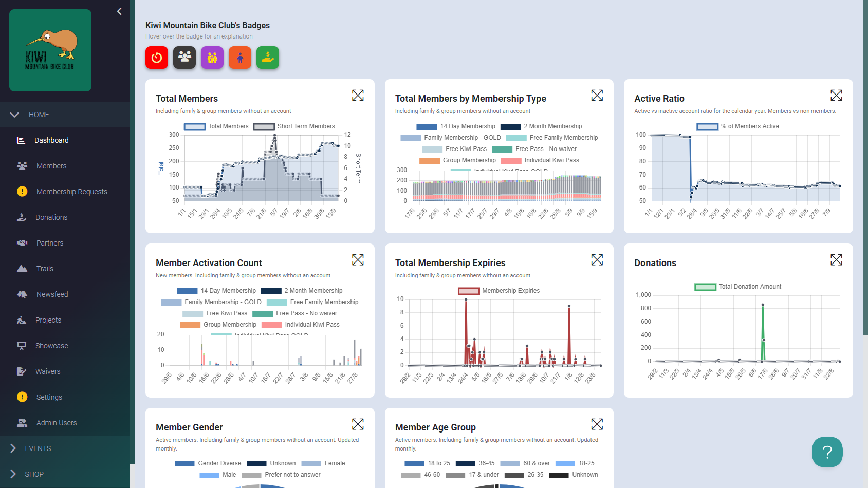Click the Members people icon

[22, 166]
